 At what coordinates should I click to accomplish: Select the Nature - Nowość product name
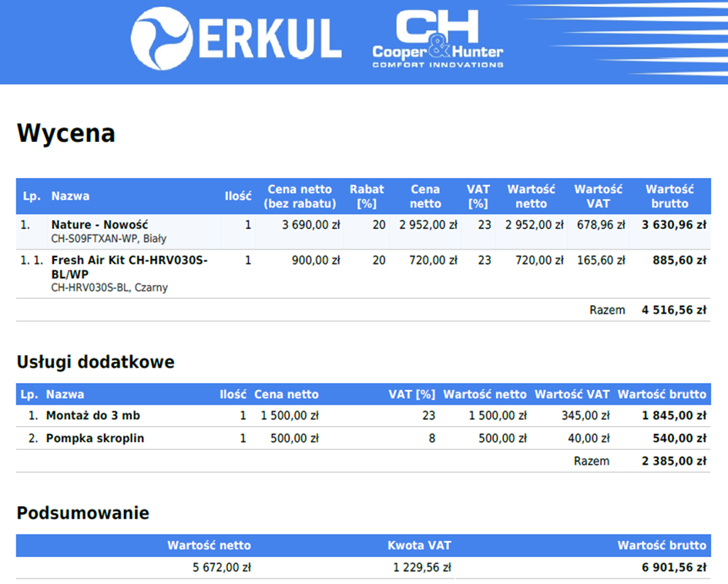[99, 225]
